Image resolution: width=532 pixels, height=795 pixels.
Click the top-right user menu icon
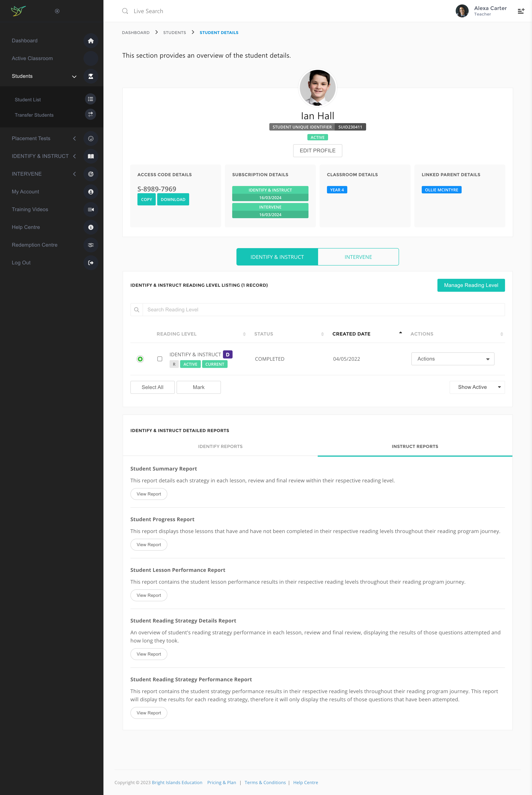(521, 11)
